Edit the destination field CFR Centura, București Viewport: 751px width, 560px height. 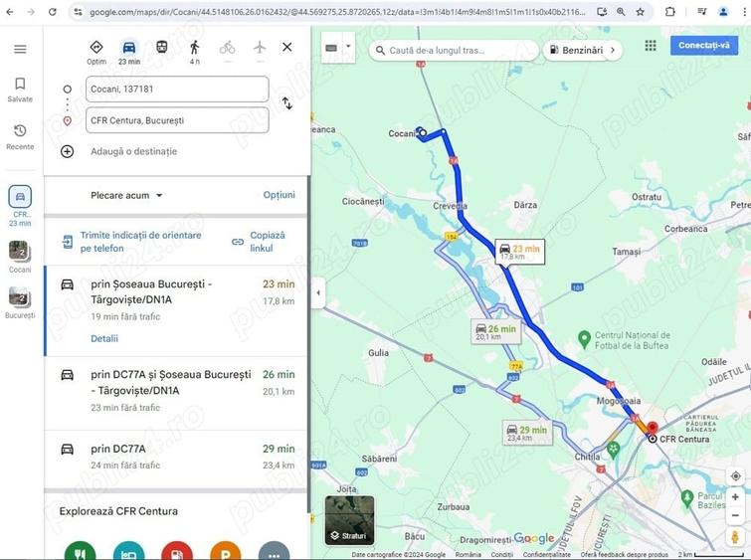(x=177, y=120)
